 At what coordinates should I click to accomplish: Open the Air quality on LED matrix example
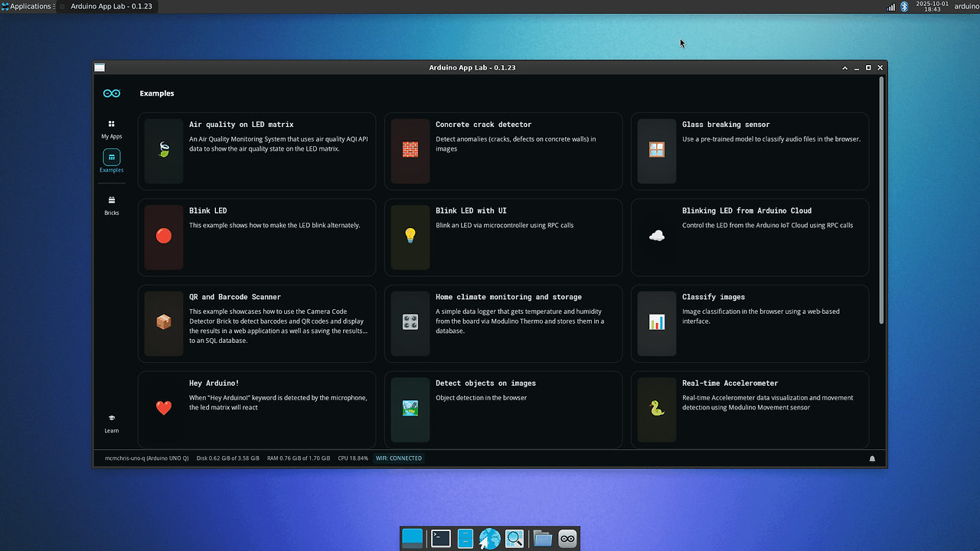(x=257, y=152)
